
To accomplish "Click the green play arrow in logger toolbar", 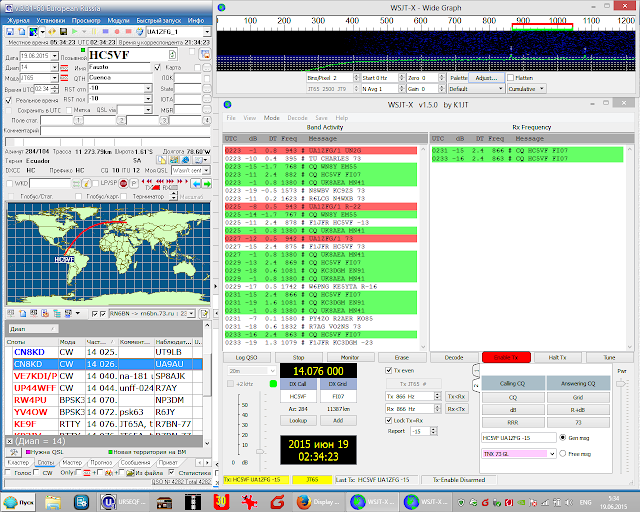I will (x=75, y=31).
